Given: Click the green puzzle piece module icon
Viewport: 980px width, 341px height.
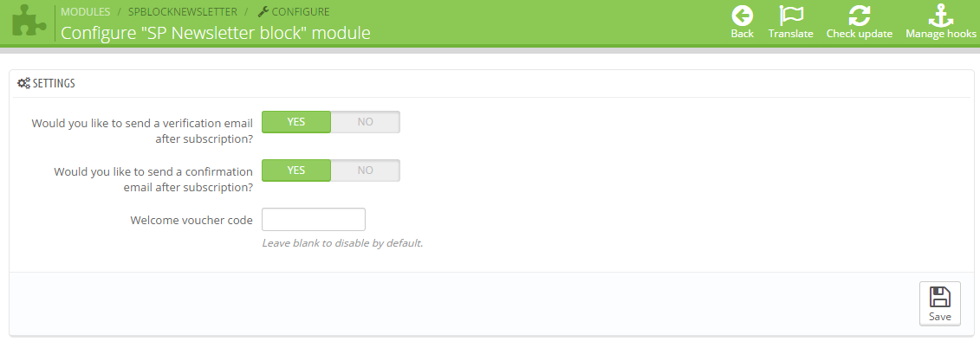Looking at the screenshot, I should pyautogui.click(x=29, y=22).
